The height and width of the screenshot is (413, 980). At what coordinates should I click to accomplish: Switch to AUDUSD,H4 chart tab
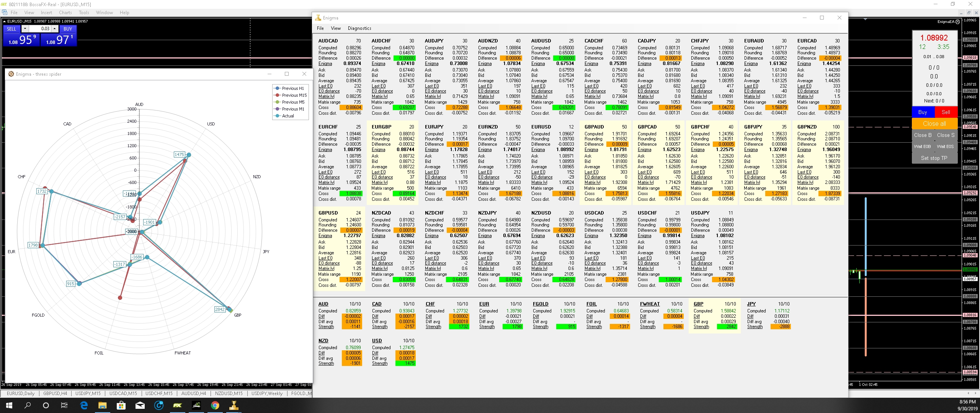(193, 393)
